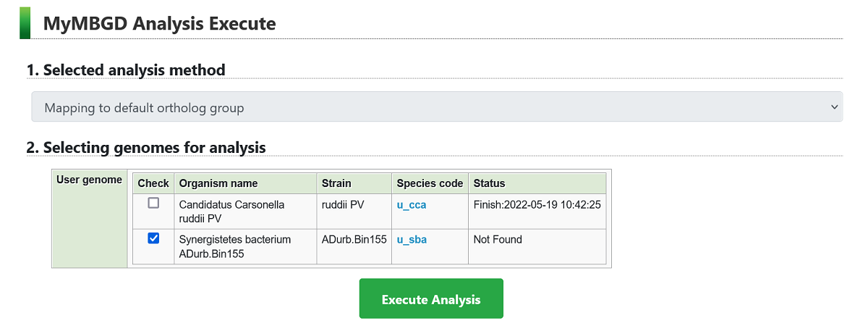Click the Check column header
This screenshot has width=868, height=326.
tap(153, 183)
